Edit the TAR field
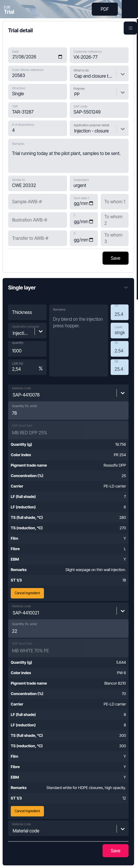Image resolution: width=138 pixels, height=868 pixels. click(38, 110)
